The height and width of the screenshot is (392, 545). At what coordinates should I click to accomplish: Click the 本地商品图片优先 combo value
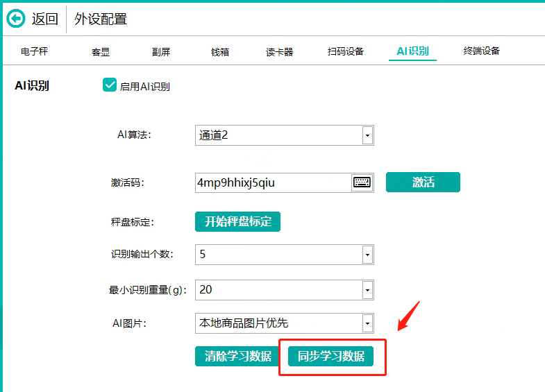coord(244,323)
